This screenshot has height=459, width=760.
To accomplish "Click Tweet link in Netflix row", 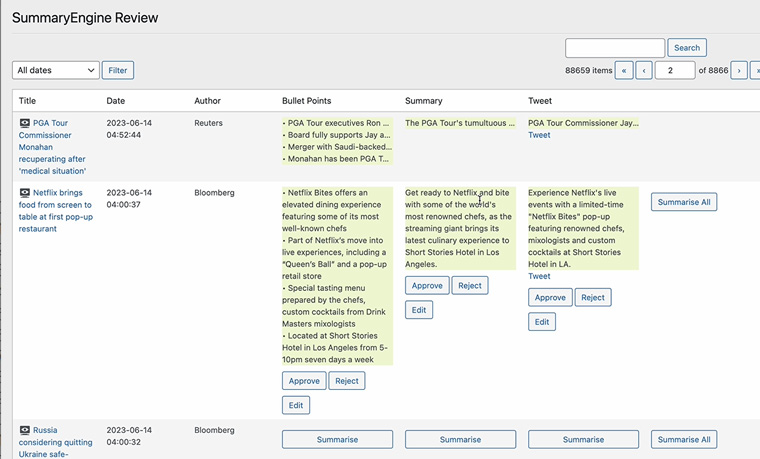I will (x=539, y=276).
